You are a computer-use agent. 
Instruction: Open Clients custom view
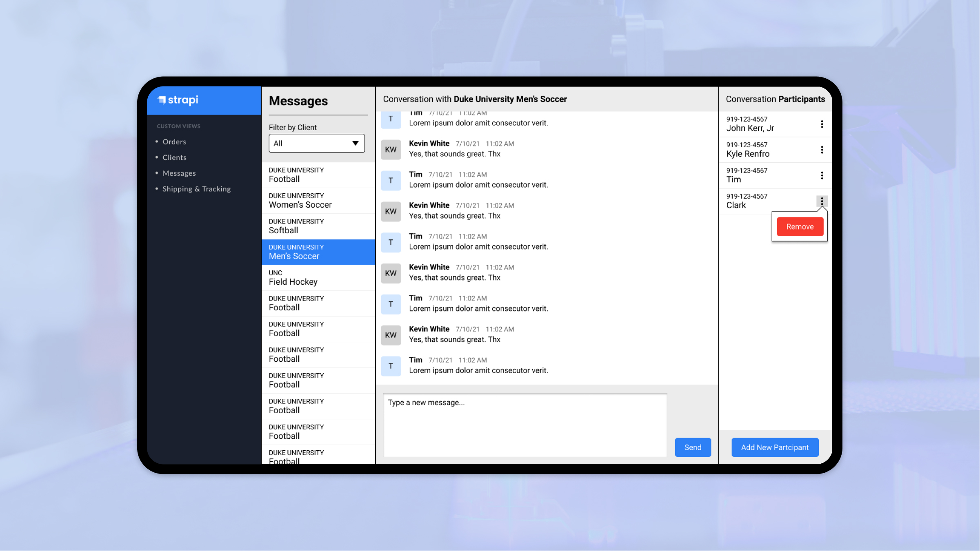click(174, 157)
